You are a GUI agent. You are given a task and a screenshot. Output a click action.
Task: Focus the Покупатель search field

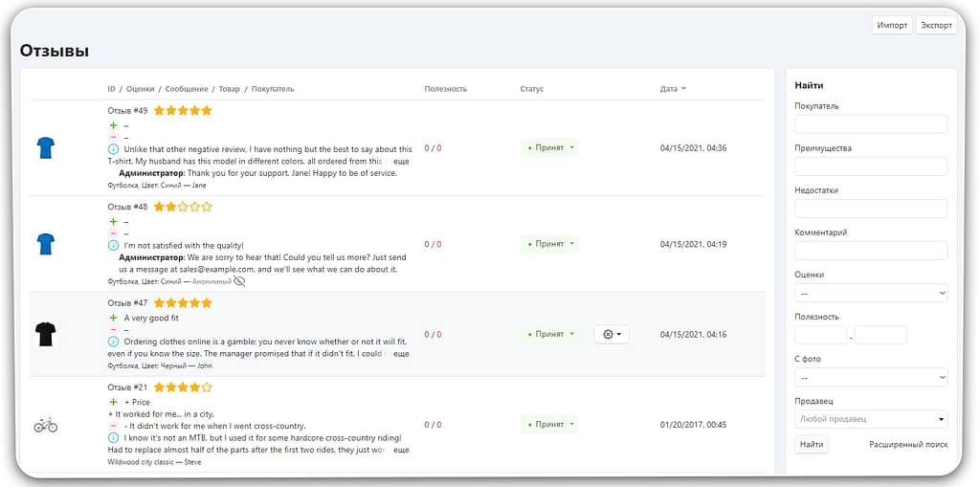click(871, 124)
